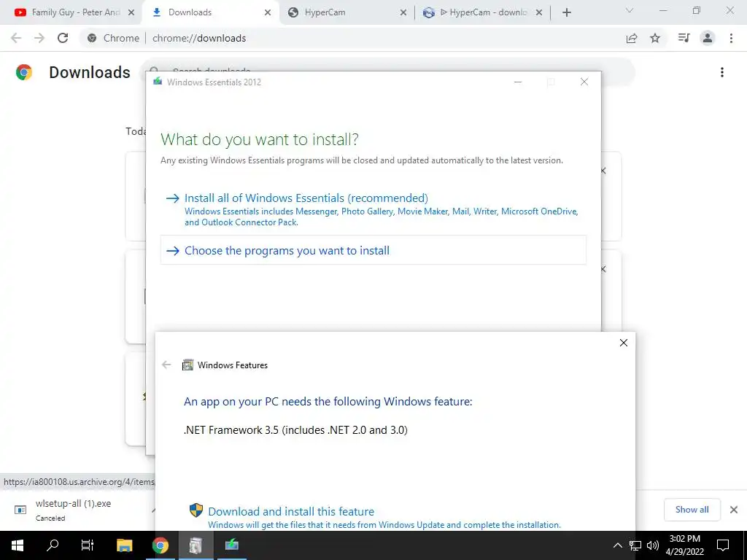Click the Chrome logo beside Downloads heading
747x560 pixels.
coord(24,72)
